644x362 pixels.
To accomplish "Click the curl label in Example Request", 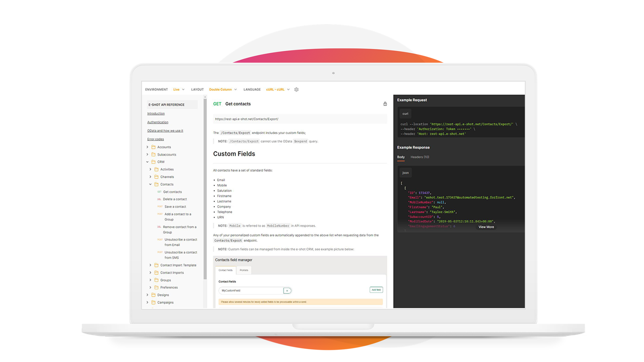I will (405, 114).
